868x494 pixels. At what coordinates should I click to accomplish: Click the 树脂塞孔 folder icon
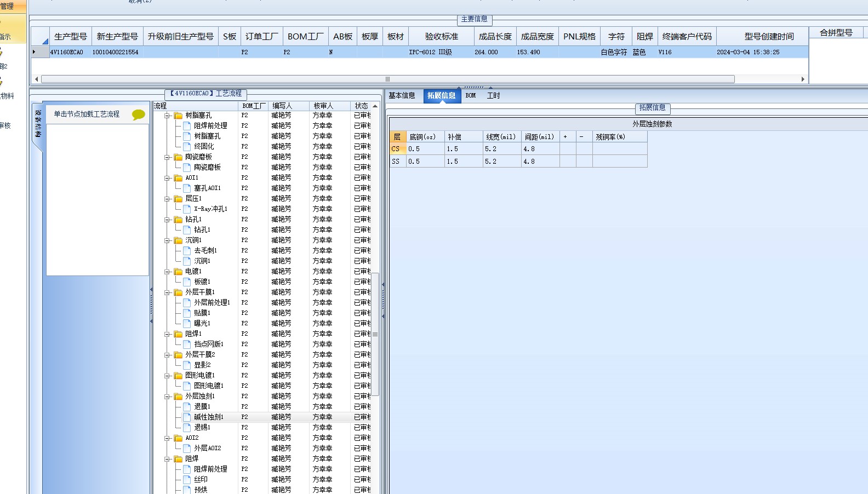pyautogui.click(x=178, y=116)
